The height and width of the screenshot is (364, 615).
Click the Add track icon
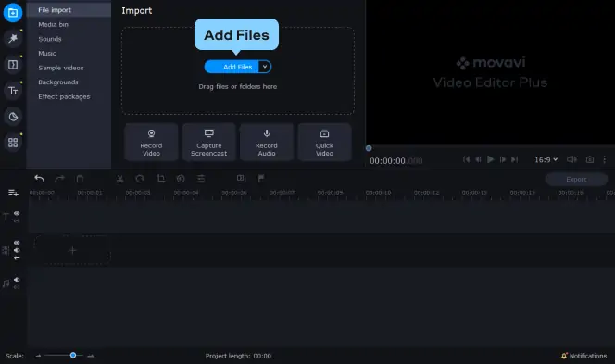click(x=13, y=193)
